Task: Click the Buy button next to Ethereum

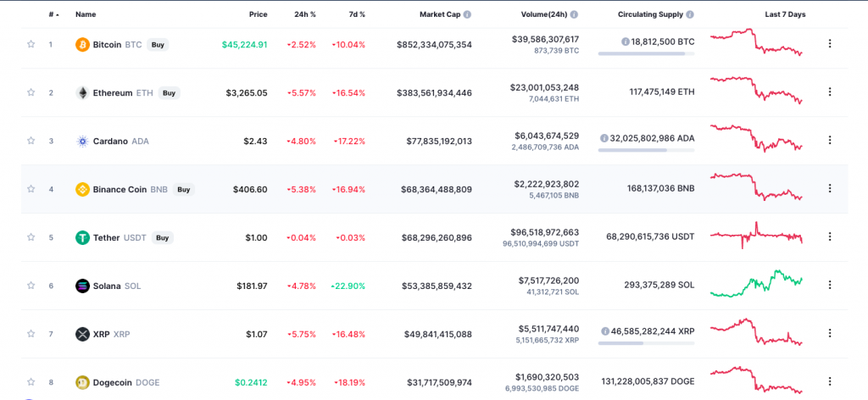Action: click(x=169, y=93)
